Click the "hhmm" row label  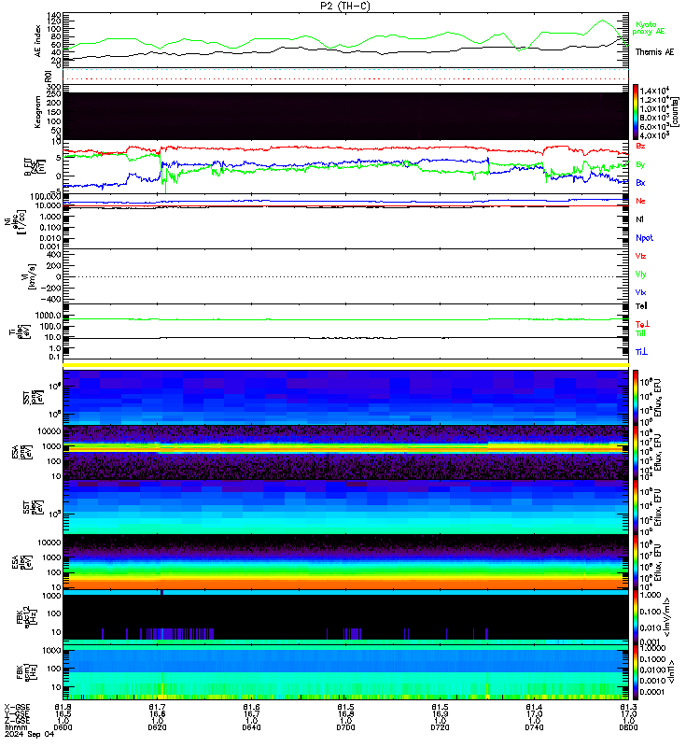tap(16, 727)
